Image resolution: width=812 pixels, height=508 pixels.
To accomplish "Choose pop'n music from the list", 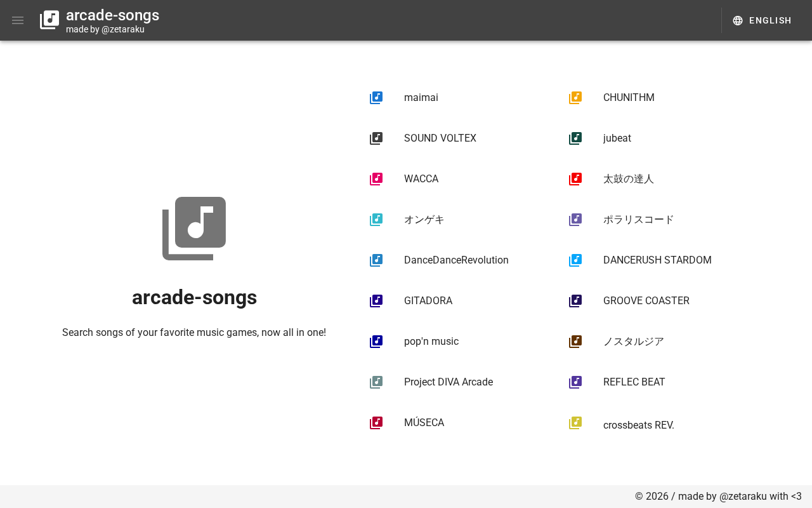I will [x=431, y=342].
